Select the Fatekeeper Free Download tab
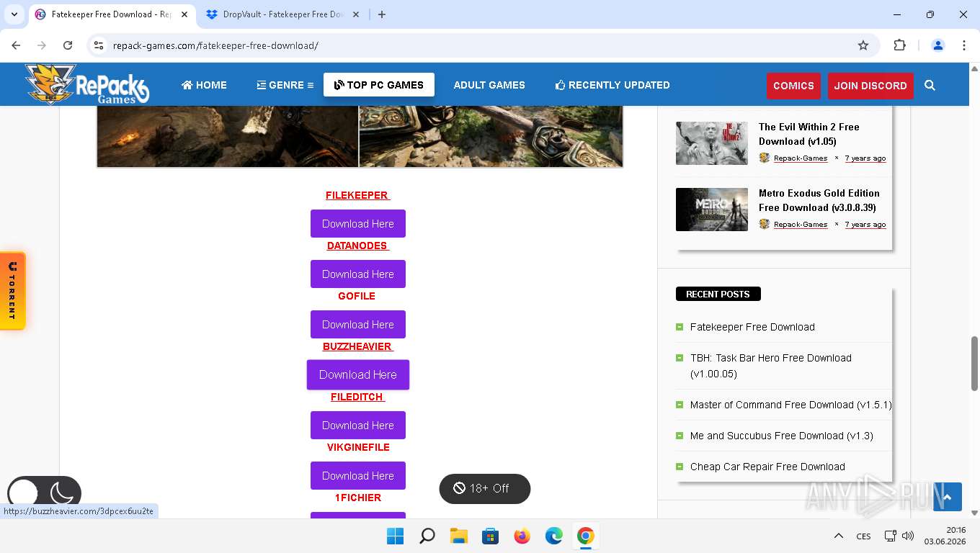980x553 pixels. click(112, 14)
